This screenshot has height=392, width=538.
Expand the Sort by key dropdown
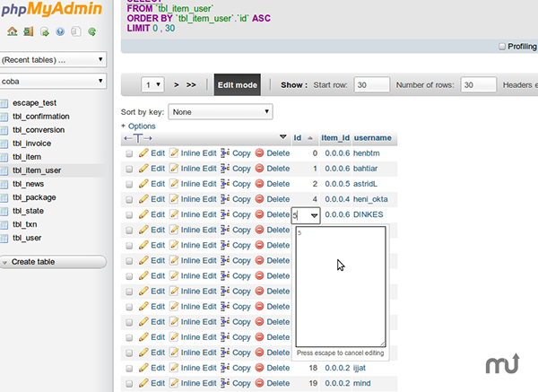tap(221, 112)
